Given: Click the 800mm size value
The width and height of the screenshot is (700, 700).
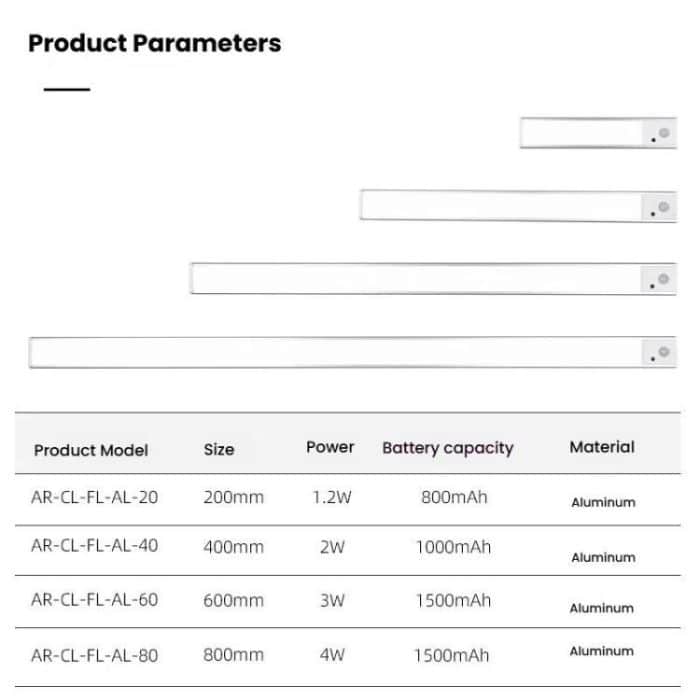Looking at the screenshot, I should tap(234, 655).
